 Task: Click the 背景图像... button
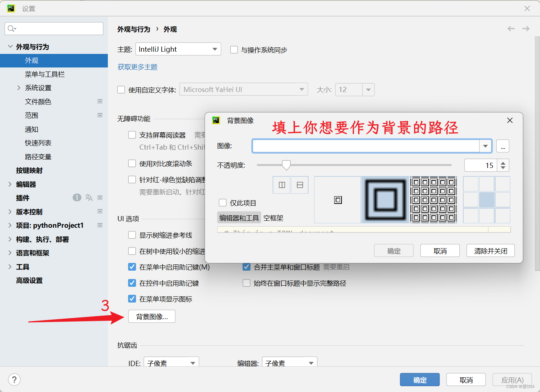tap(152, 316)
